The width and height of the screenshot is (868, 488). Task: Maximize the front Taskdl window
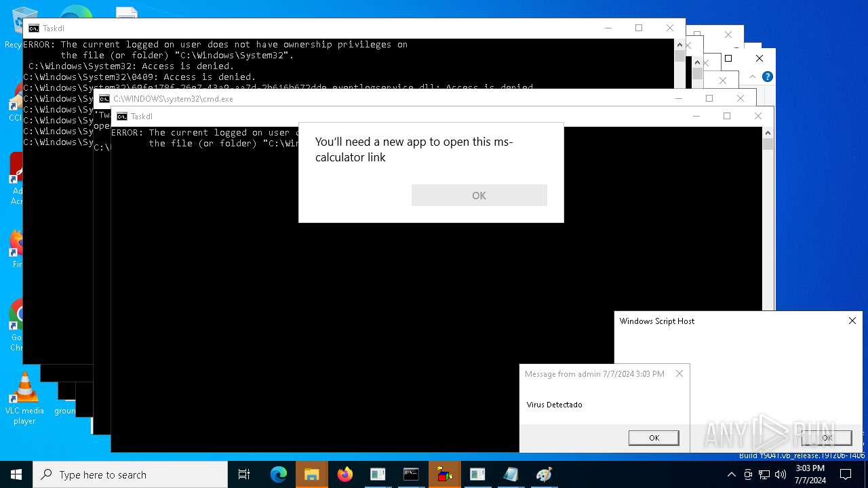pos(727,116)
